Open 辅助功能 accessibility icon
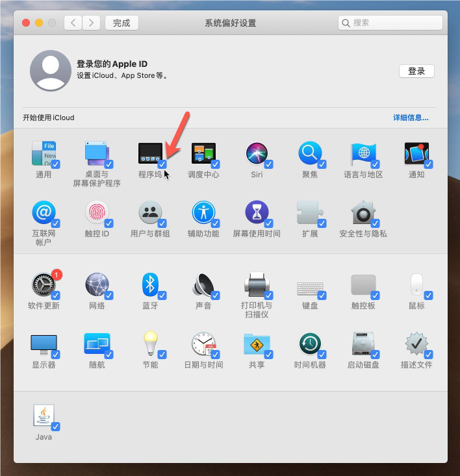Image resolution: width=460 pixels, height=476 pixels. pos(203,212)
